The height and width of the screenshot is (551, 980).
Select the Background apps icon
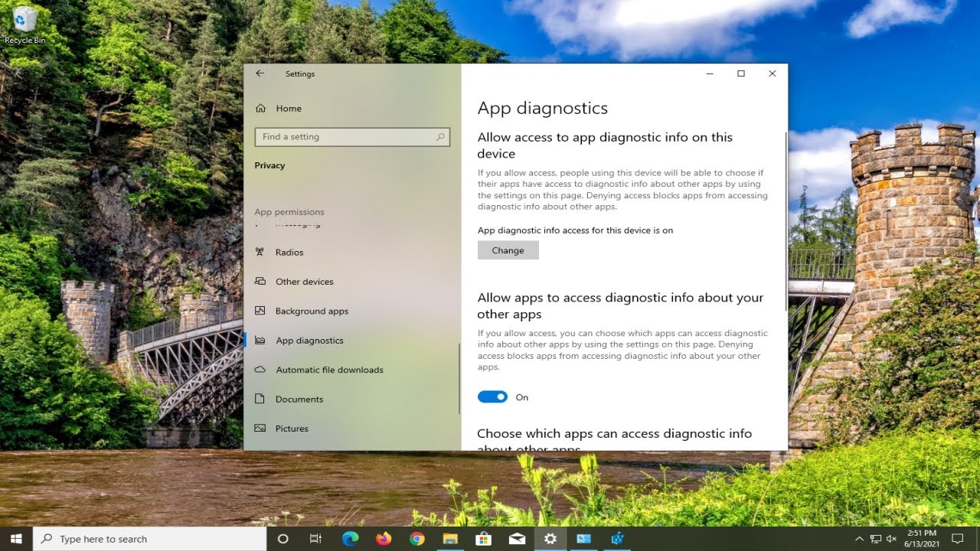pyautogui.click(x=260, y=311)
